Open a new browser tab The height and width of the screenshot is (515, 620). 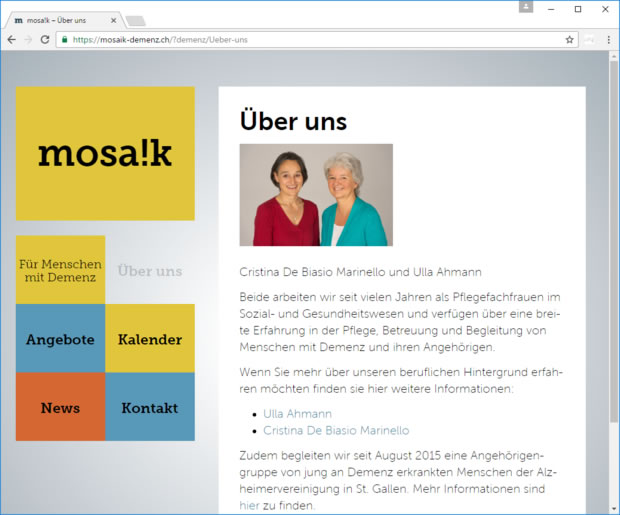(136, 20)
